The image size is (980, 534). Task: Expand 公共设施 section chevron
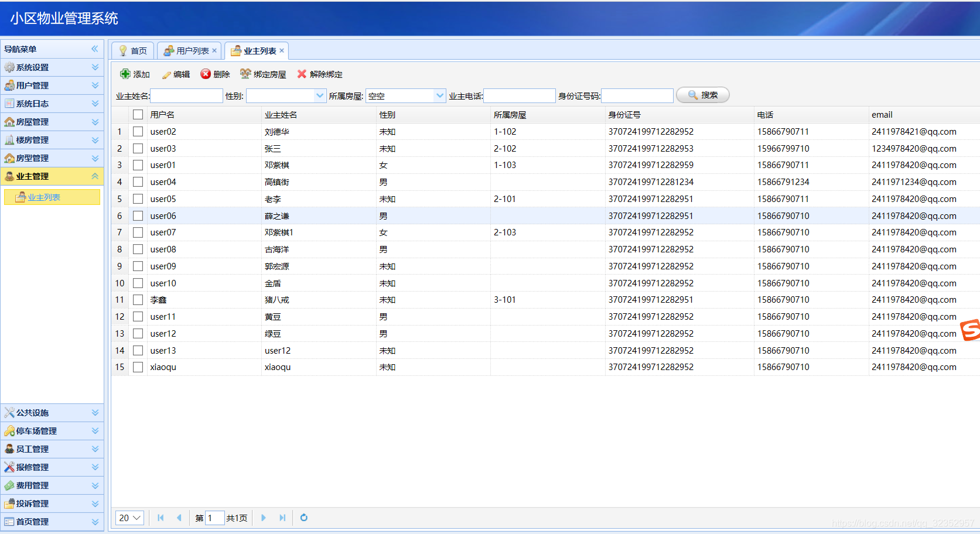point(95,413)
